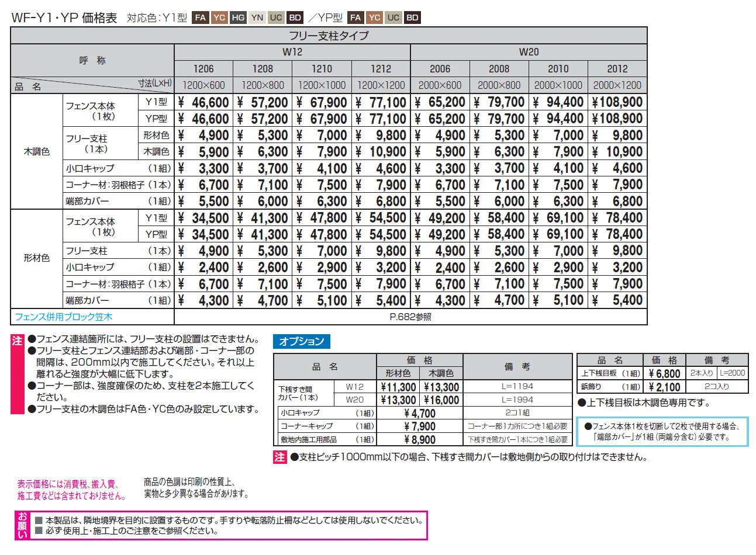
Task: Click 木調色 小口キャップ price ¥3,300 for 1206
Action: (x=203, y=168)
